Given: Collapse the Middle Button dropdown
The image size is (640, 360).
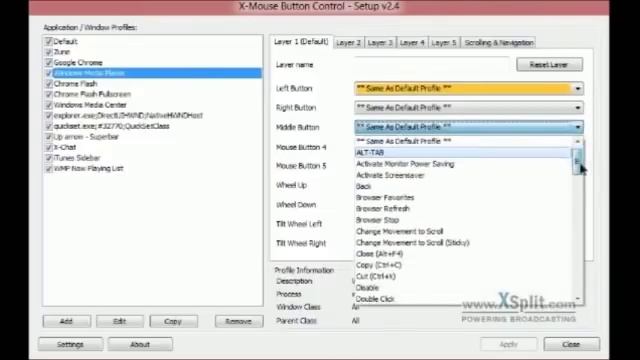Looking at the screenshot, I should tap(469, 127).
